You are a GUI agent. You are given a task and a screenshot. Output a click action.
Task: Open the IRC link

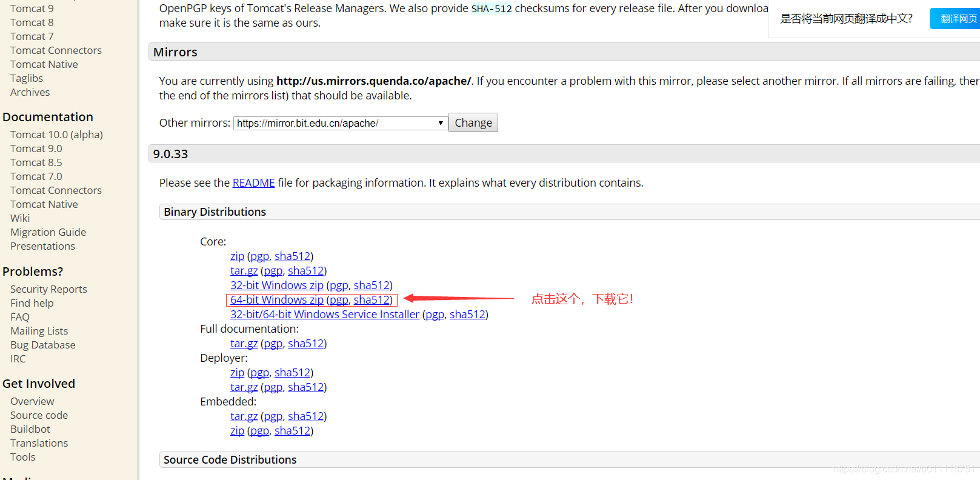coord(18,359)
